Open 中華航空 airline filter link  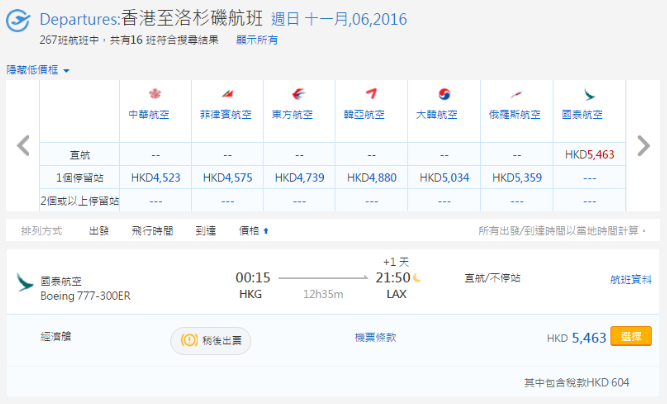tap(149, 114)
